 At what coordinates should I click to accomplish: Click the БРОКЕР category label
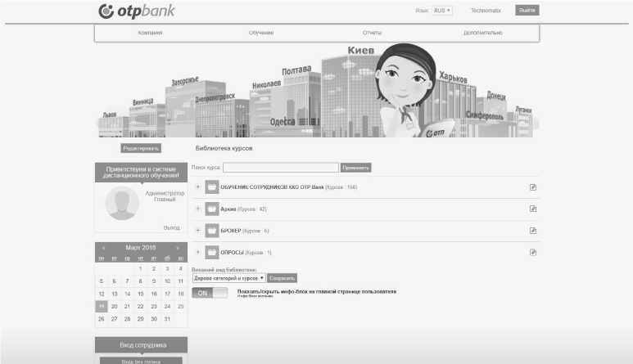pos(230,231)
